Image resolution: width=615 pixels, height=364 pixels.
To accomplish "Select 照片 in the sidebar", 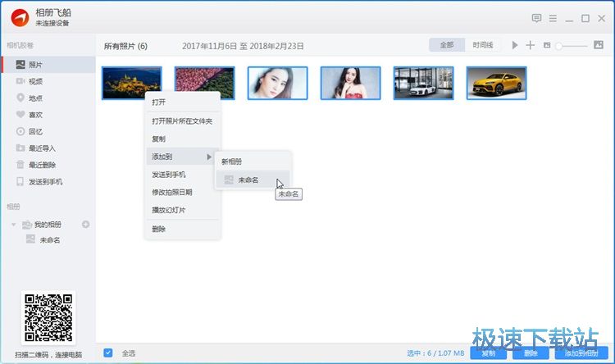I will click(x=48, y=65).
